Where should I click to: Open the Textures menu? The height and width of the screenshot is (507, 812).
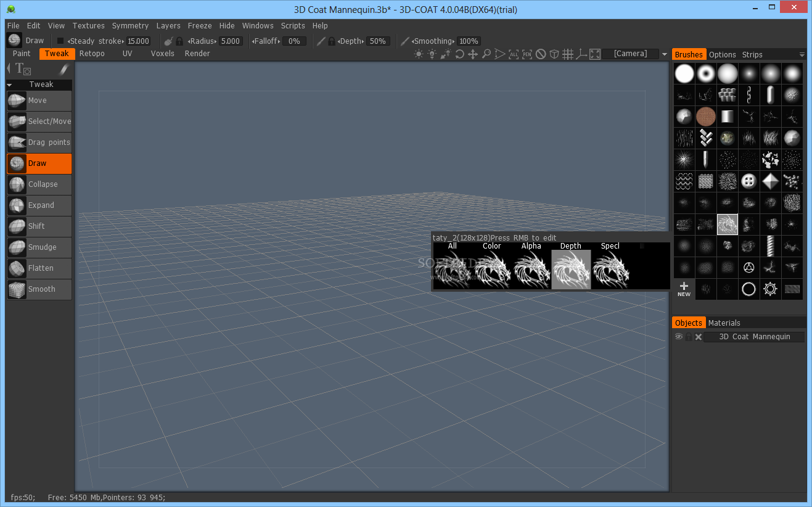pyautogui.click(x=89, y=26)
